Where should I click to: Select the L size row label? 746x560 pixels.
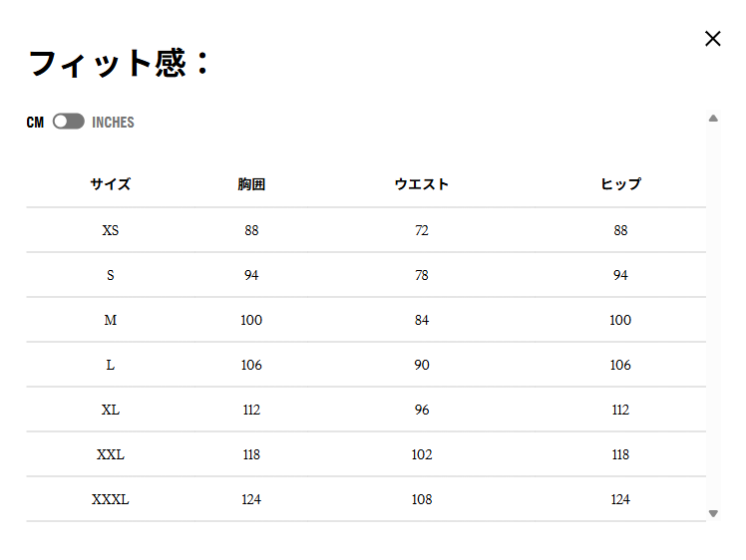pyautogui.click(x=110, y=365)
